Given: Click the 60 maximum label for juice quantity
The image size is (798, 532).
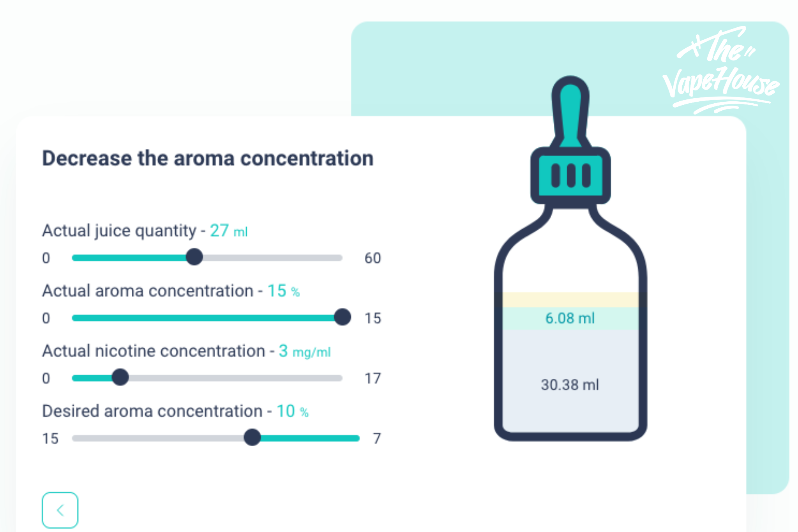Looking at the screenshot, I should tap(373, 258).
